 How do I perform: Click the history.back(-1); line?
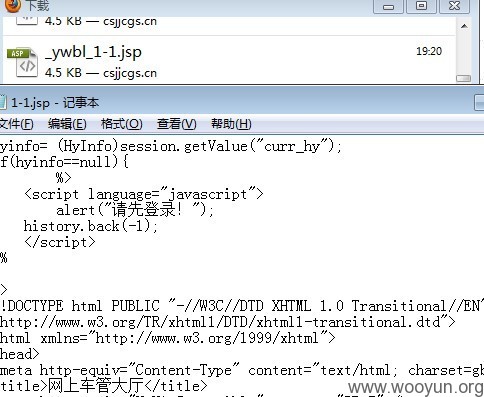91,226
